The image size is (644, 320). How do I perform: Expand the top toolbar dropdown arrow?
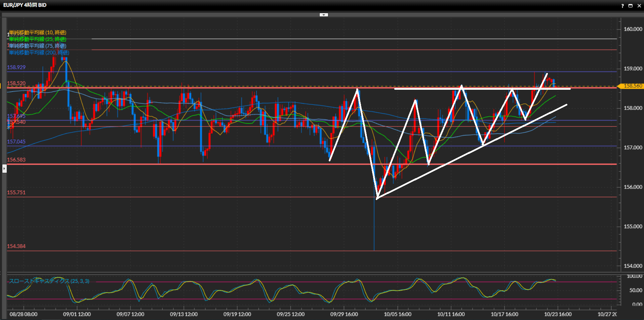coord(324,15)
